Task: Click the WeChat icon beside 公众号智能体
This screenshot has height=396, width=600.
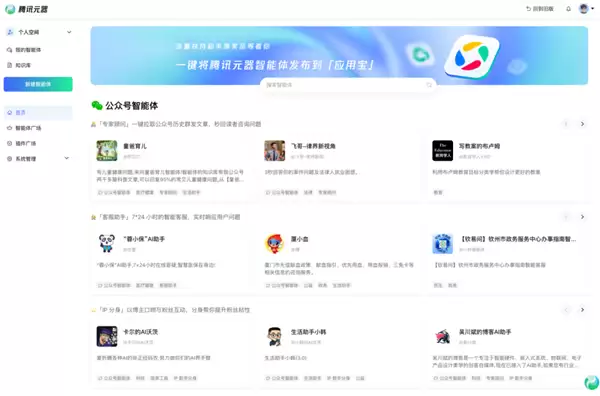Action: click(97, 106)
